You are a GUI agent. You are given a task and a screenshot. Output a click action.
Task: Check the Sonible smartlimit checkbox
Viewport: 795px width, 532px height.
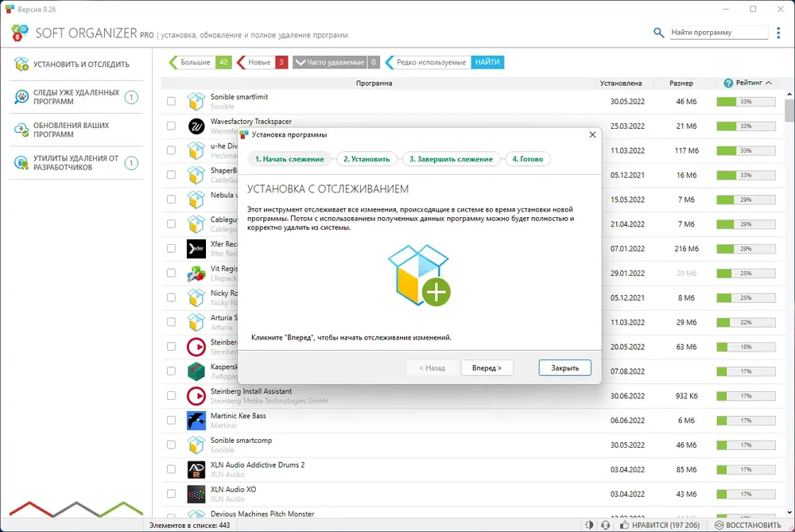coord(172,102)
